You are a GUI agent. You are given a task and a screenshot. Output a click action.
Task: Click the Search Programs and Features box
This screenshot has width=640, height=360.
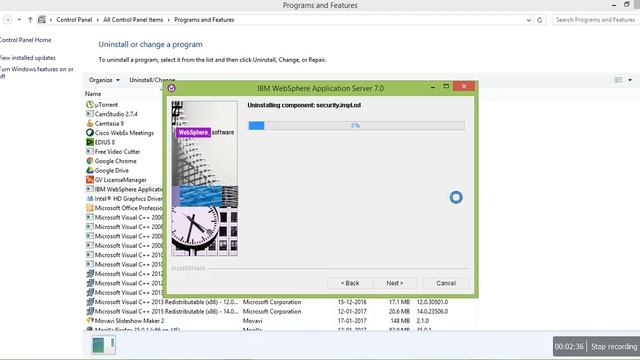[x=596, y=20]
